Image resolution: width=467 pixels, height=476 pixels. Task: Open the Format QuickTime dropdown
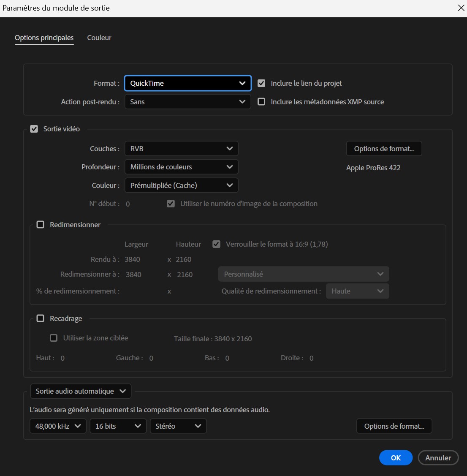click(187, 83)
